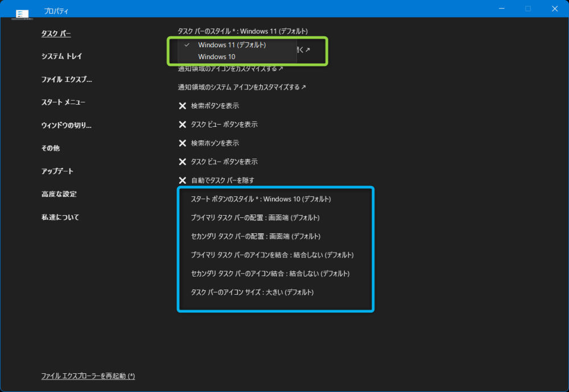
Task: Open 通知領域のアイコンをカスタマイズする link
Action: point(230,69)
